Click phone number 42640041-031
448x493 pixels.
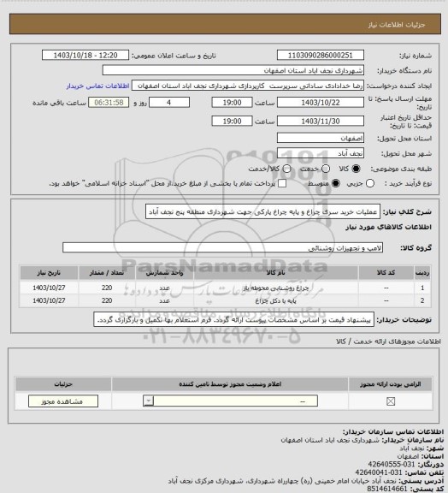tap(379, 472)
